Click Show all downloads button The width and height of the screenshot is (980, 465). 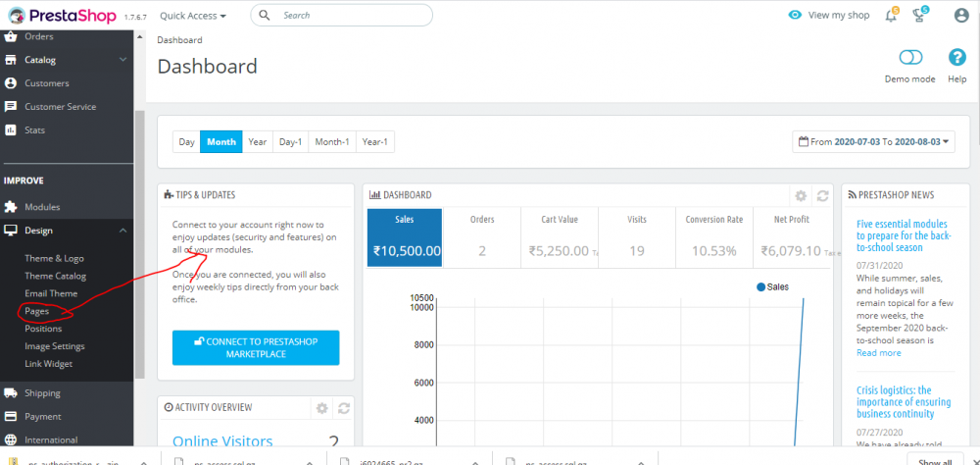tap(935, 461)
